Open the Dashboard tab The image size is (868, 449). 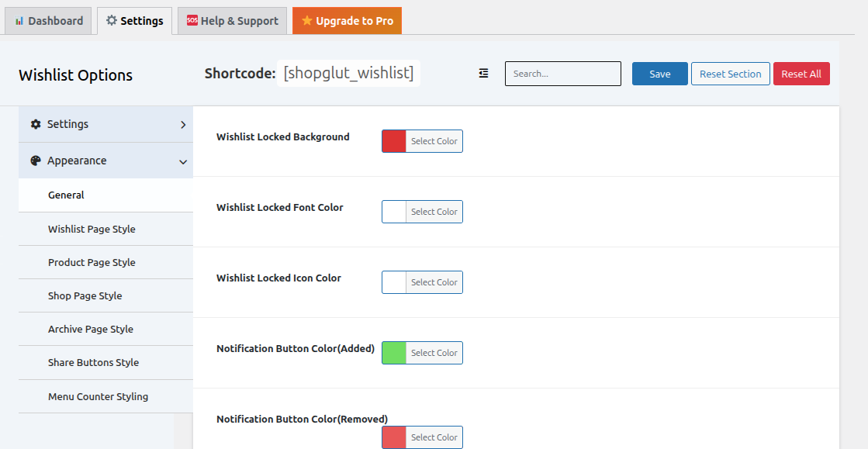tap(48, 20)
